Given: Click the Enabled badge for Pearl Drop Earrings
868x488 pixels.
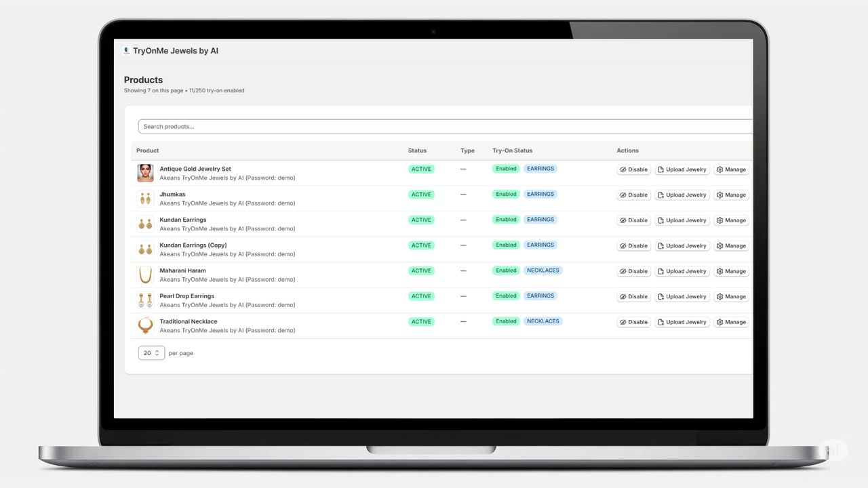Looking at the screenshot, I should pyautogui.click(x=506, y=296).
